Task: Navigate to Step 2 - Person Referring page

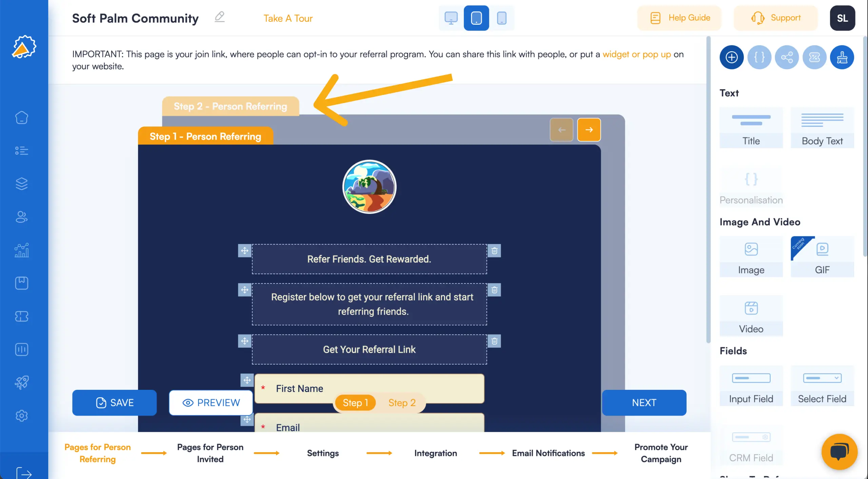Action: (x=231, y=106)
